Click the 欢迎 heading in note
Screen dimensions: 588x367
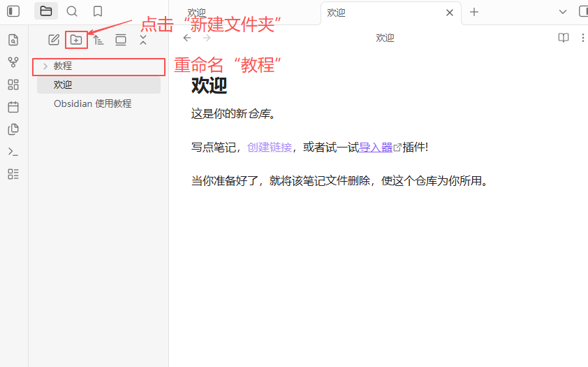(210, 85)
